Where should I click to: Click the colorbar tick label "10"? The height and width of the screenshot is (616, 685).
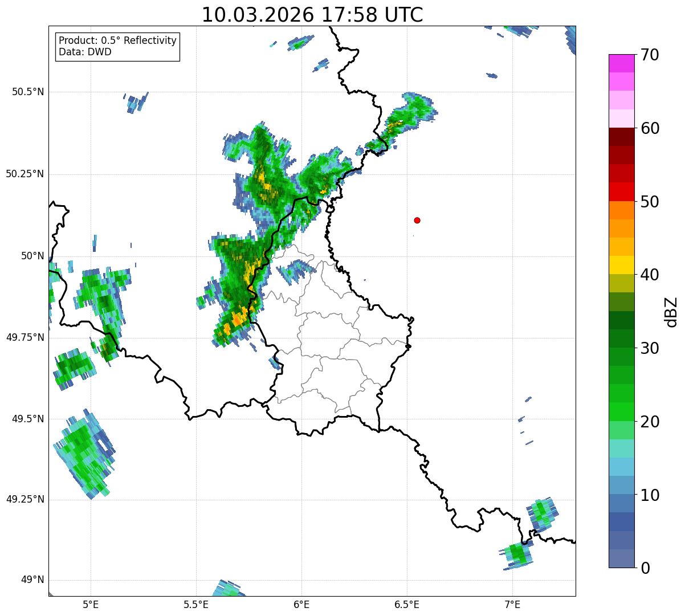tap(650, 495)
